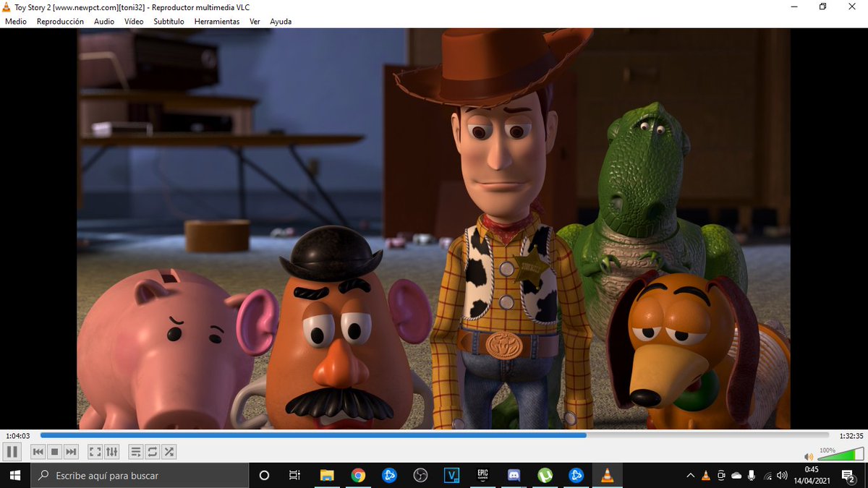This screenshot has width=868, height=488.
Task: Open the Ver menu
Action: tap(255, 22)
